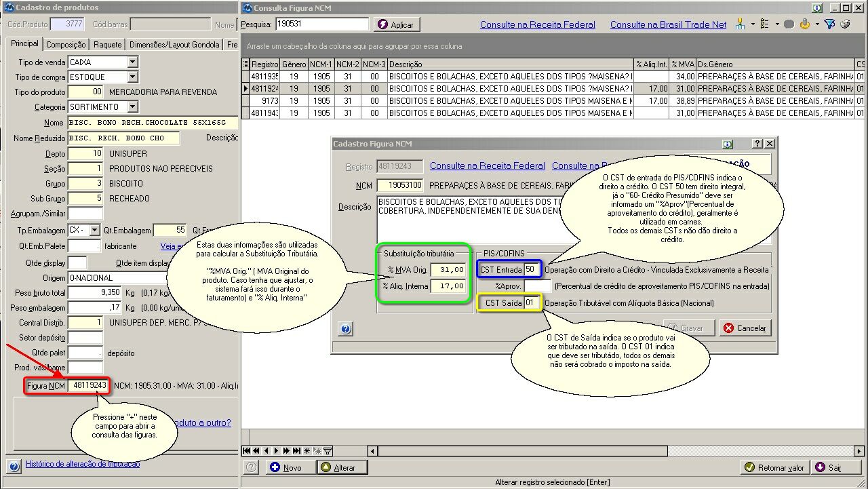
Task: Open Consulte na Receita Federal link in dialog
Action: click(x=487, y=165)
